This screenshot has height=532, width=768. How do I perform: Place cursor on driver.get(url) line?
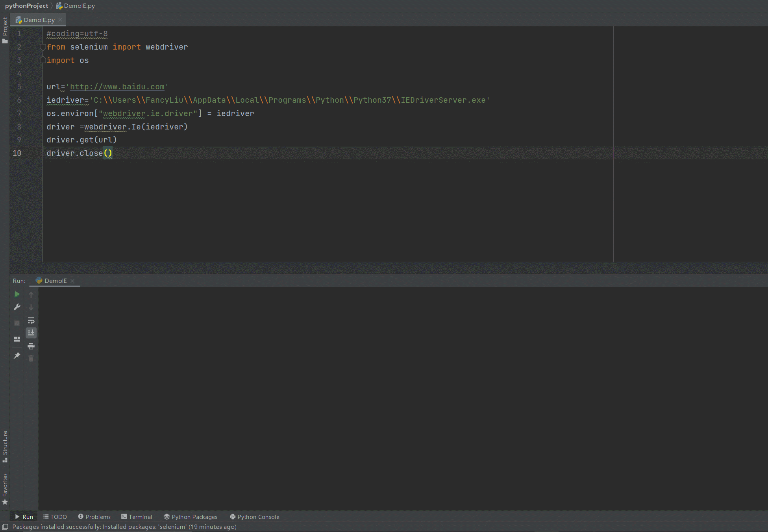[x=81, y=140]
